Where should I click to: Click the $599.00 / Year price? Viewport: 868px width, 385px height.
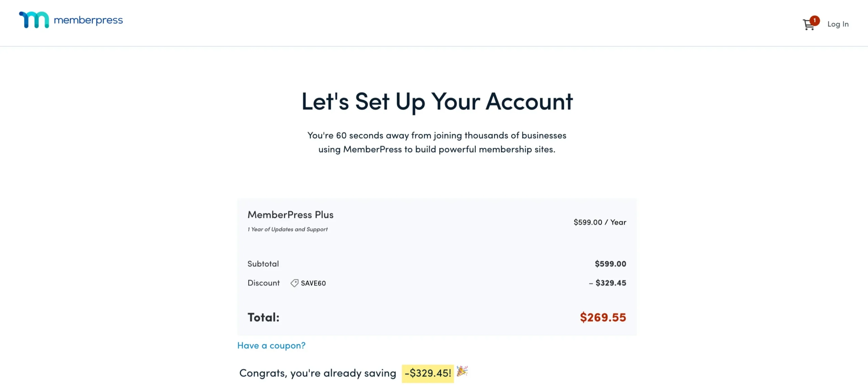(x=600, y=222)
